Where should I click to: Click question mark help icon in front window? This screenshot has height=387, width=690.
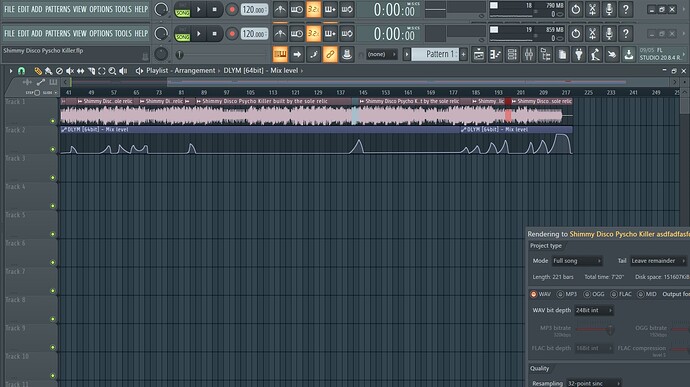[x=626, y=33]
